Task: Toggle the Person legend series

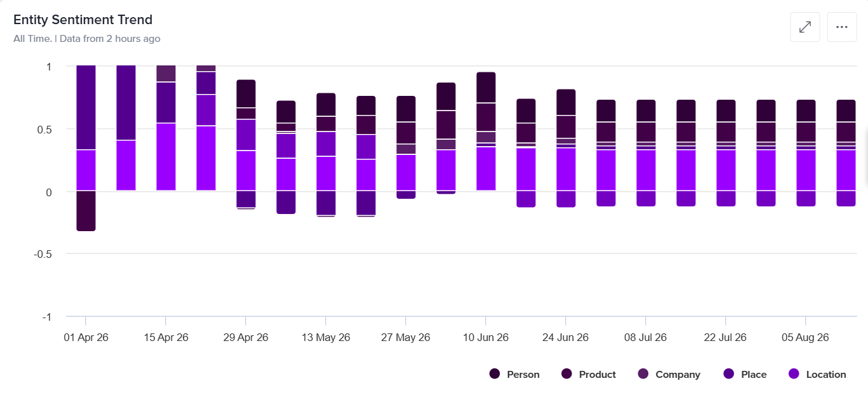Action: pos(514,375)
